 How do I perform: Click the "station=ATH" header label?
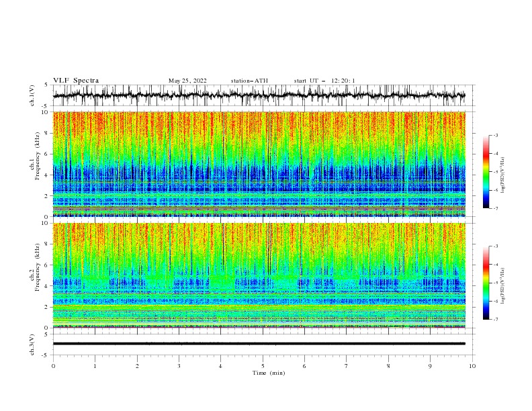tap(249, 81)
